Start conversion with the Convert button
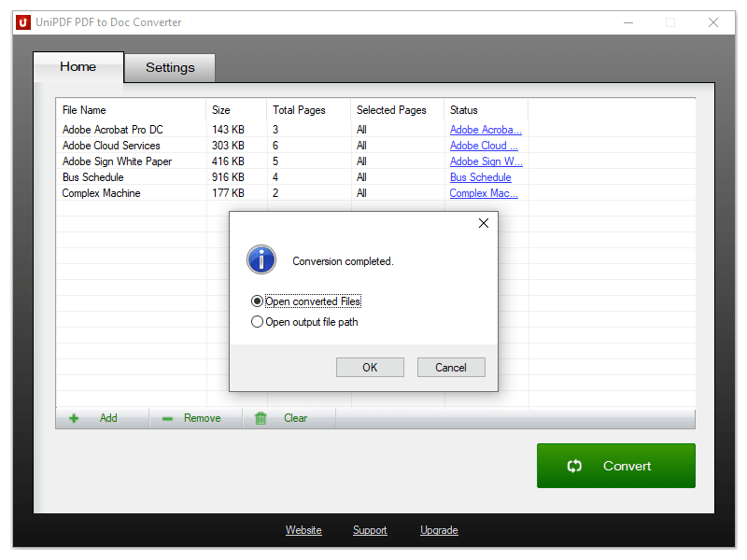The width and height of the screenshot is (747, 560). (x=616, y=466)
